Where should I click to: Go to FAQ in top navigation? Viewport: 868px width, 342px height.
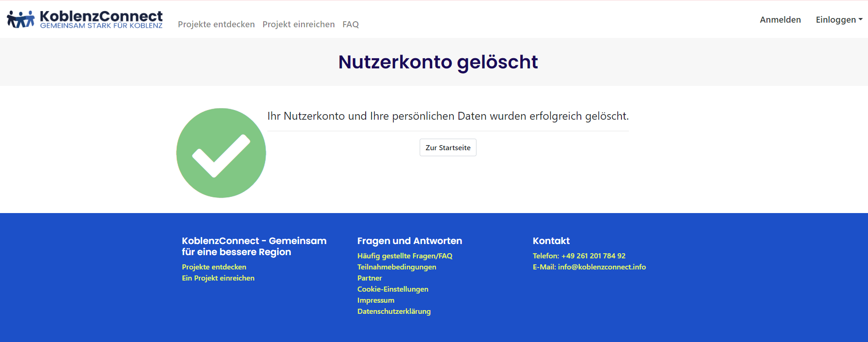click(350, 24)
